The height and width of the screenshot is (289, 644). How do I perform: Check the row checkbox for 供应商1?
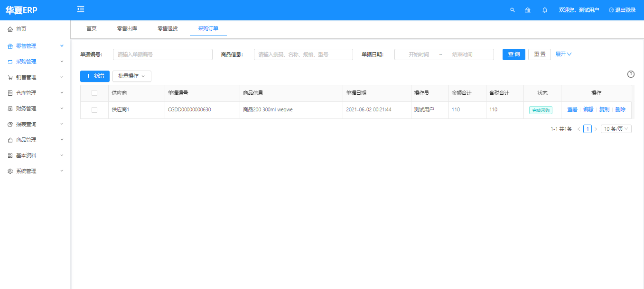tap(94, 110)
